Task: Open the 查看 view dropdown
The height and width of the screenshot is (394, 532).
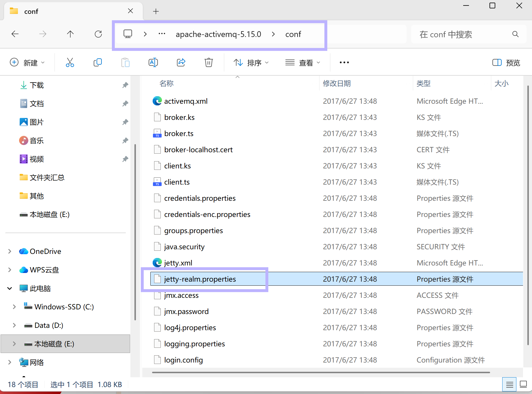Action: (303, 62)
